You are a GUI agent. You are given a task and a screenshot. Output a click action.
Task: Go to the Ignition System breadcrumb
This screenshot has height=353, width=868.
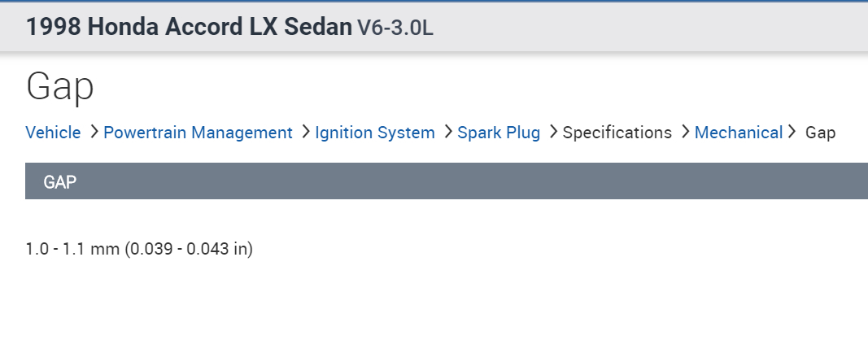(x=375, y=133)
